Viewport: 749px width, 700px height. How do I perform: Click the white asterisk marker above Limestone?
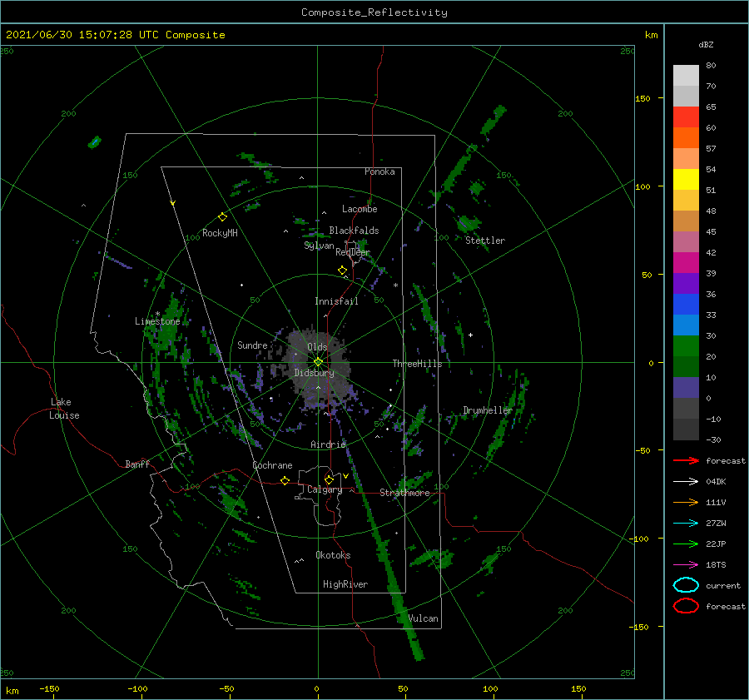(157, 314)
